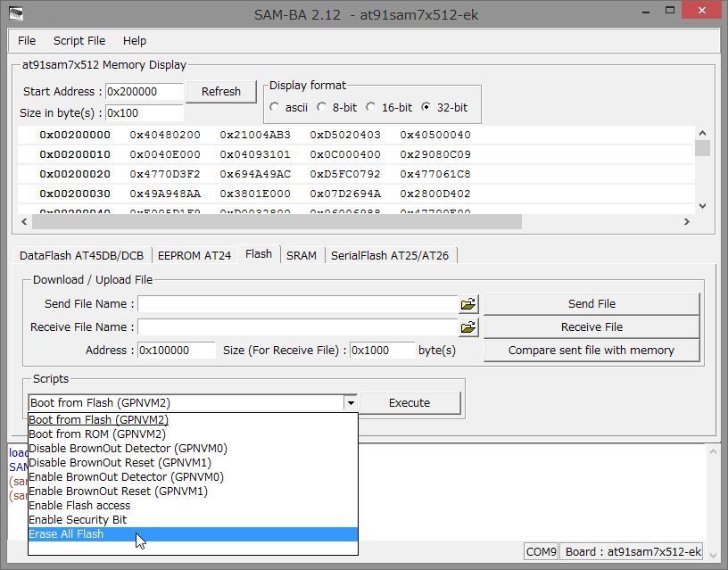Viewport: 728px width, 570px height.
Task: Focus the Size in byte(s) field
Action: (x=145, y=112)
